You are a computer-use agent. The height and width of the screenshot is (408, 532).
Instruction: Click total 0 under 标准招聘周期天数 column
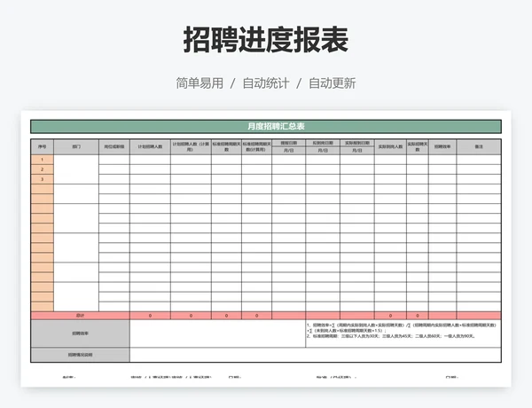[226, 316]
